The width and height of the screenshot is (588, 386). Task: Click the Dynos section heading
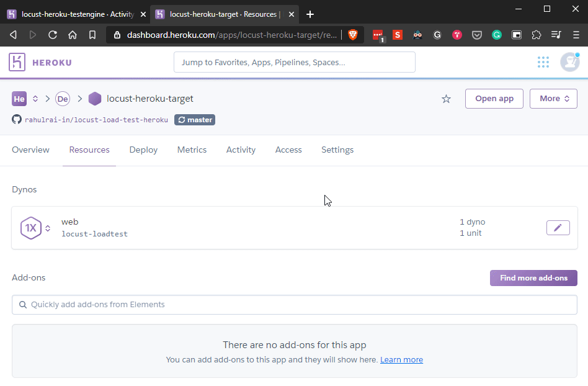[24, 189]
